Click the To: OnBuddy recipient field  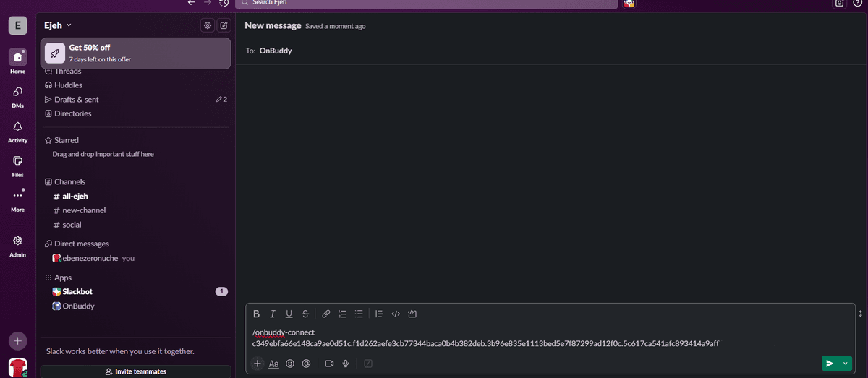pos(550,51)
